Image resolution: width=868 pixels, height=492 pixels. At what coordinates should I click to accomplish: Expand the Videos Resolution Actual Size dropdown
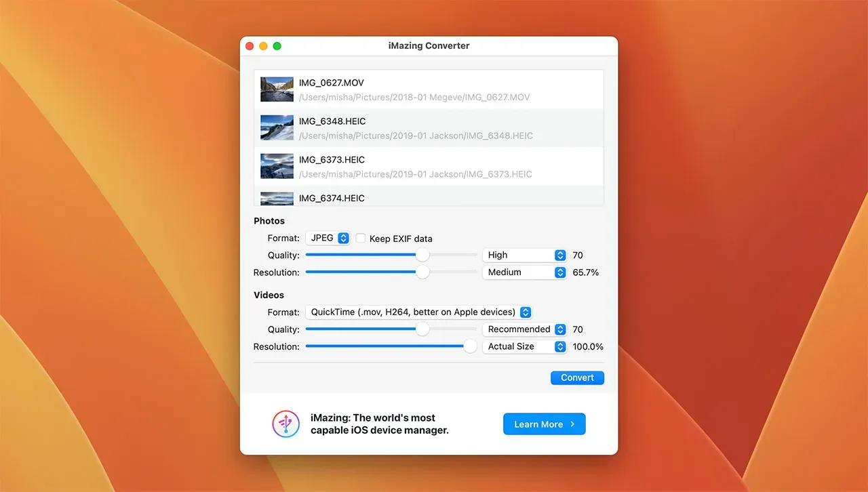[x=524, y=346]
